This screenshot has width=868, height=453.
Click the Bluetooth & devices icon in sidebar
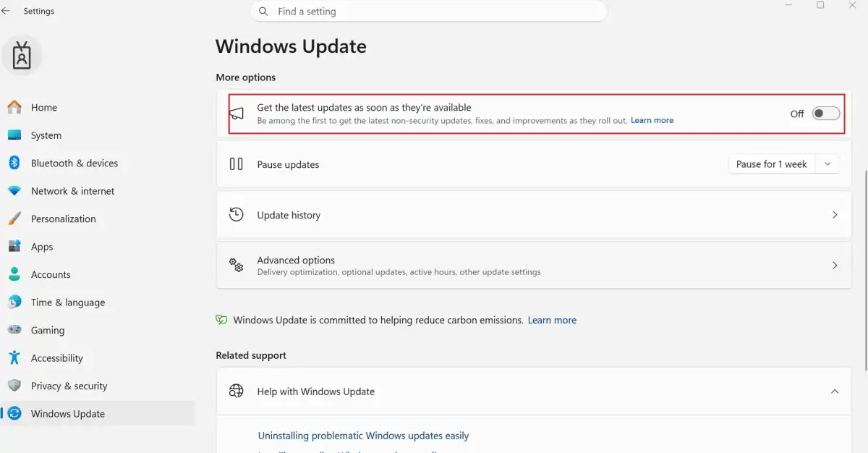tap(14, 163)
